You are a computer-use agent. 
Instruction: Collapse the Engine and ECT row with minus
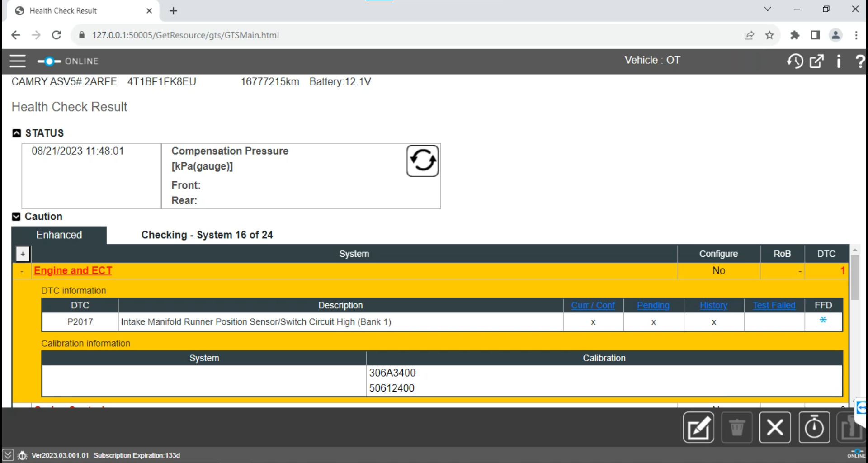click(x=22, y=271)
